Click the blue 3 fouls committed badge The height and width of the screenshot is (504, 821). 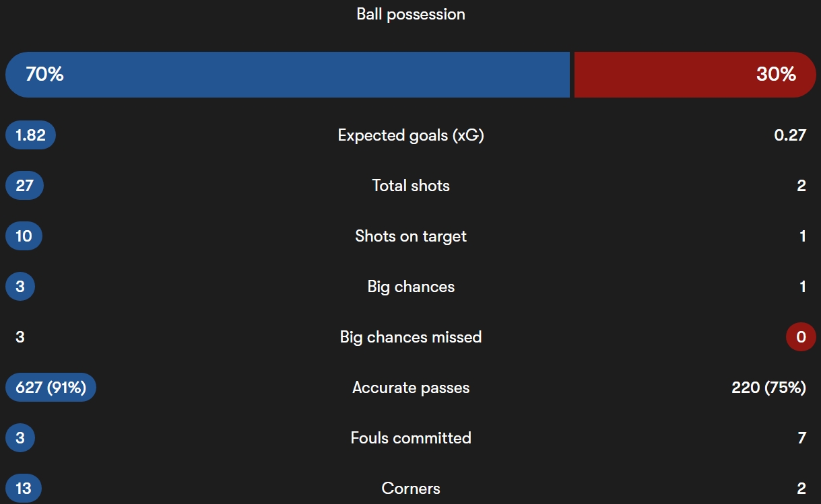[x=20, y=438]
